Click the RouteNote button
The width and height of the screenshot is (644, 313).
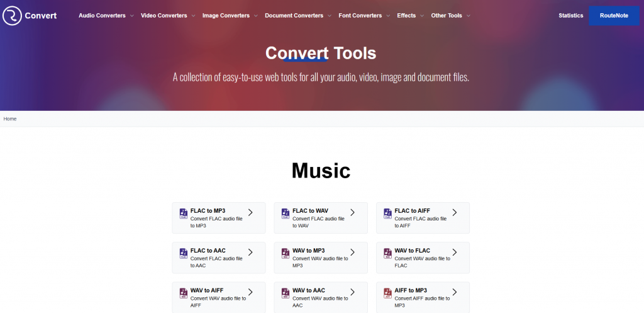[614, 16]
